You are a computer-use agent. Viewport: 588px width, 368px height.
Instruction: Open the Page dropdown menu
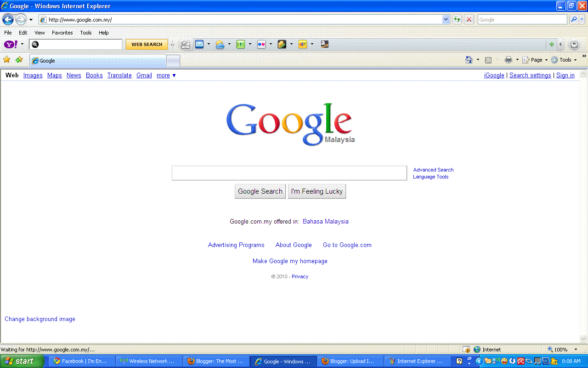coord(535,60)
